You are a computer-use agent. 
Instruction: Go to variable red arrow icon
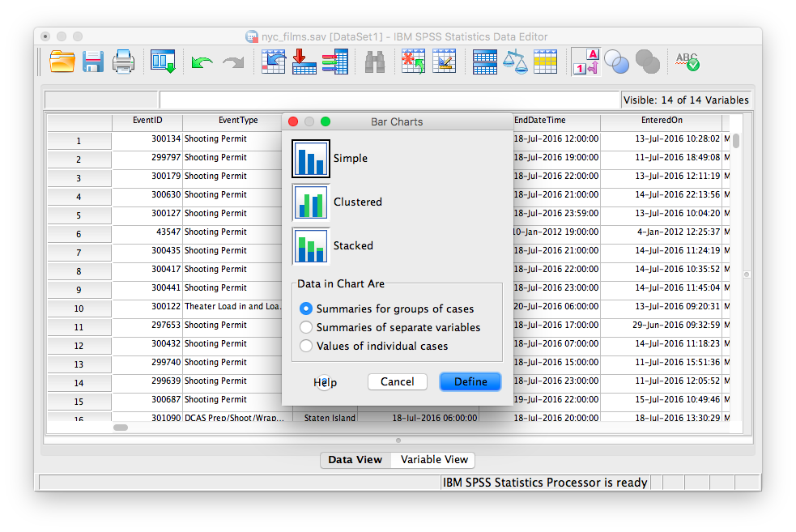click(x=304, y=62)
